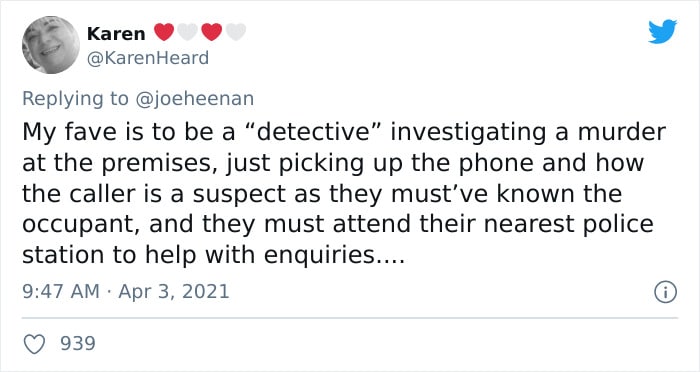
Task: Click the blue Twitter bird logo
Action: (x=662, y=32)
